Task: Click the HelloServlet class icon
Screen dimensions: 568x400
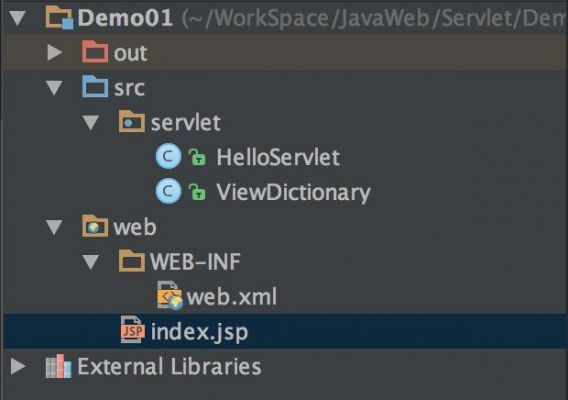Action: 168,157
